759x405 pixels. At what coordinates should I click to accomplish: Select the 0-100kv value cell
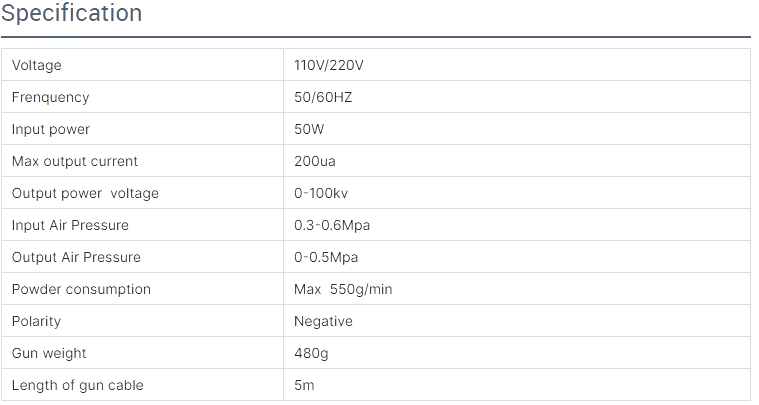pos(320,193)
